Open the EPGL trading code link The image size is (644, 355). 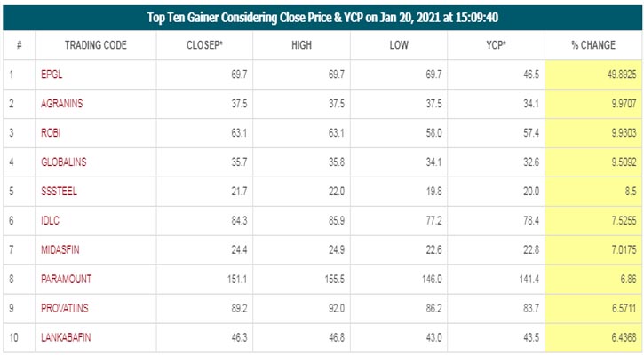[51, 74]
